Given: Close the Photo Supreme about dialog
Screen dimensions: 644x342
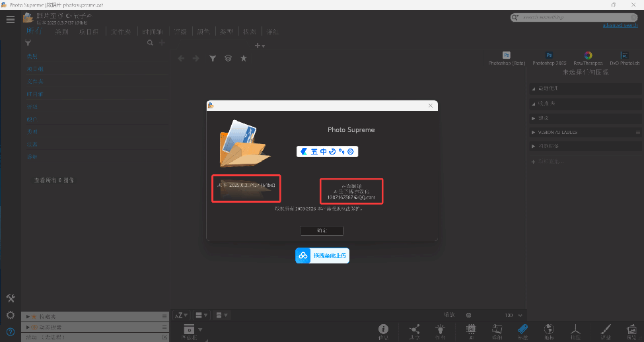Looking at the screenshot, I should pyautogui.click(x=431, y=106).
